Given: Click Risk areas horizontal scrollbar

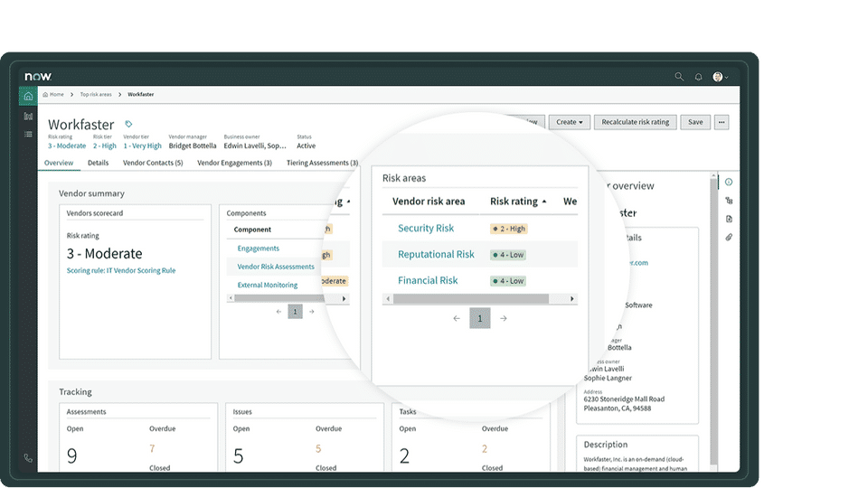Looking at the screenshot, I should (x=470, y=299).
